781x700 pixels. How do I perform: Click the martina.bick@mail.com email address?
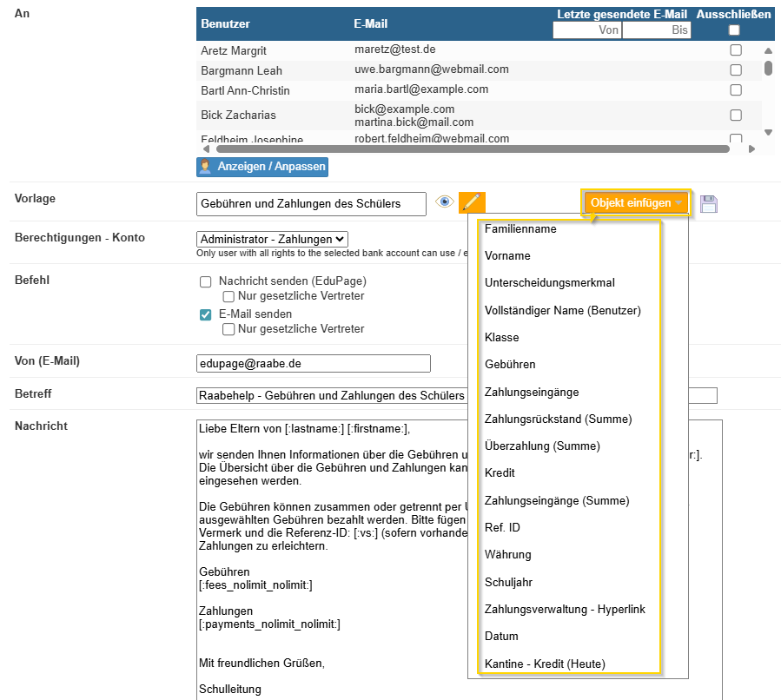pos(414,122)
